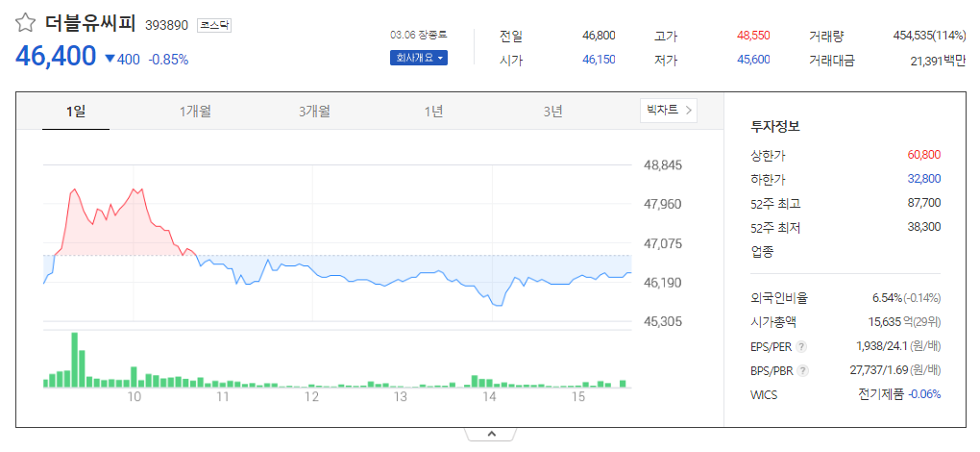
Task: Click the -0.85% change rate
Action: coord(168,60)
